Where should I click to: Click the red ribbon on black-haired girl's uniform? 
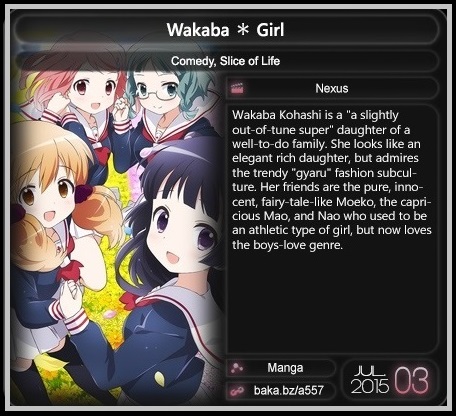pyautogui.click(x=133, y=300)
